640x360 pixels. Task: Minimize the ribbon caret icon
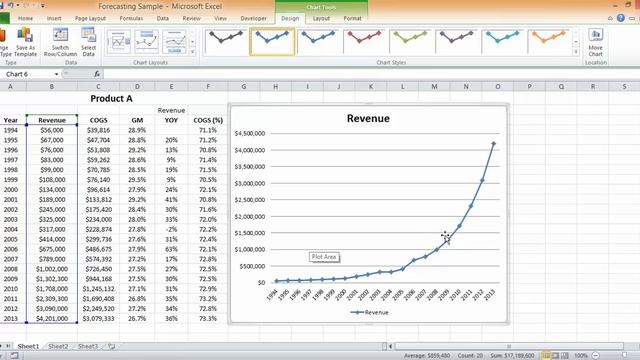pos(610,18)
